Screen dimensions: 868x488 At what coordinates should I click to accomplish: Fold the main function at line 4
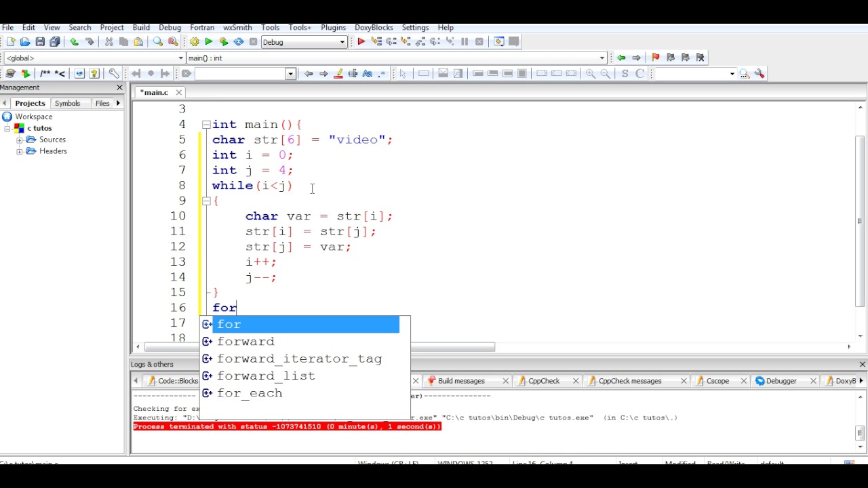206,125
